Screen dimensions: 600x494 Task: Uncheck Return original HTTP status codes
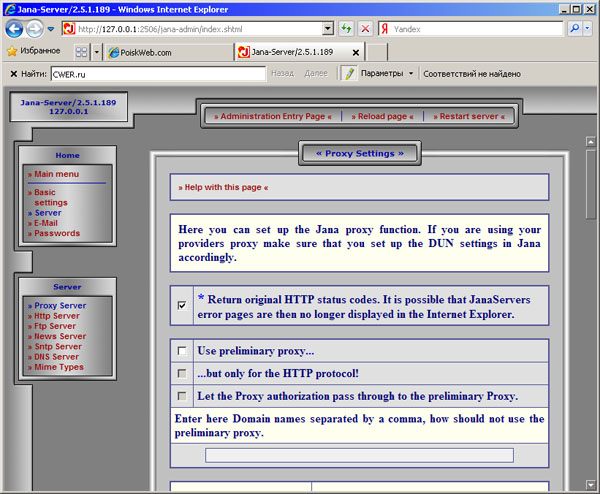(181, 305)
